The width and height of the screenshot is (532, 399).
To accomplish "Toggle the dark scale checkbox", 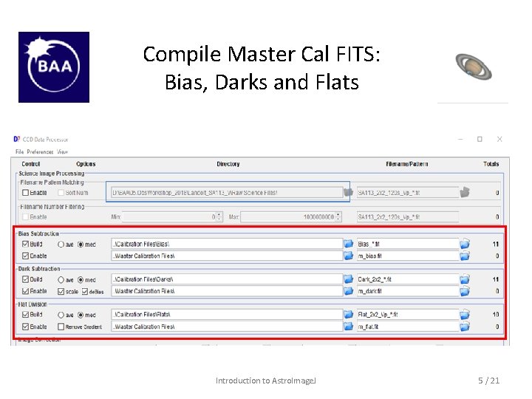I will coord(61,291).
